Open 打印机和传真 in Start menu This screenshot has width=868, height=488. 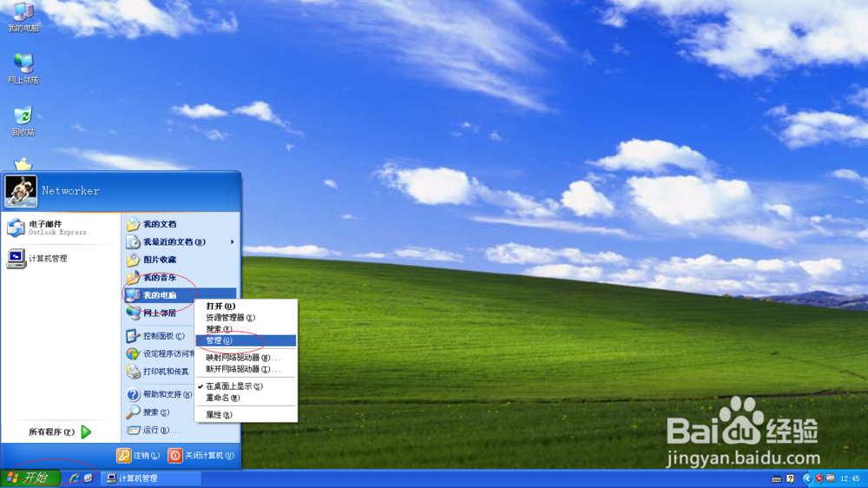click(x=160, y=372)
